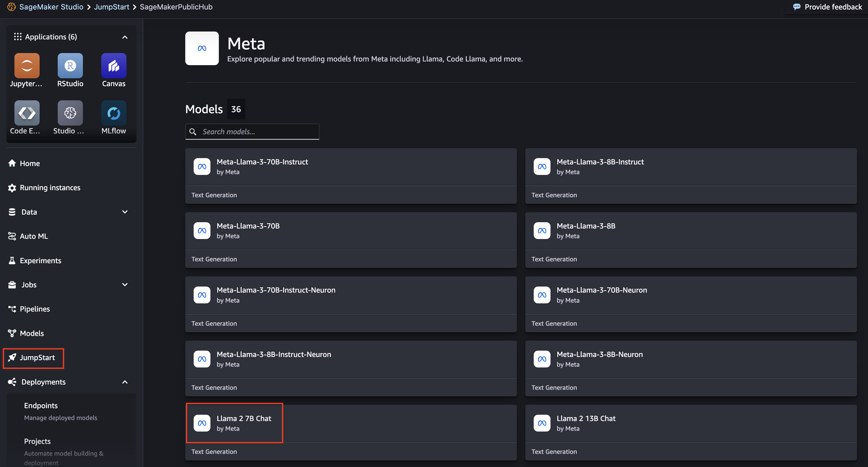Screen dimensions: 868x467
Task: Click the Provide feedback button
Action: tap(828, 7)
